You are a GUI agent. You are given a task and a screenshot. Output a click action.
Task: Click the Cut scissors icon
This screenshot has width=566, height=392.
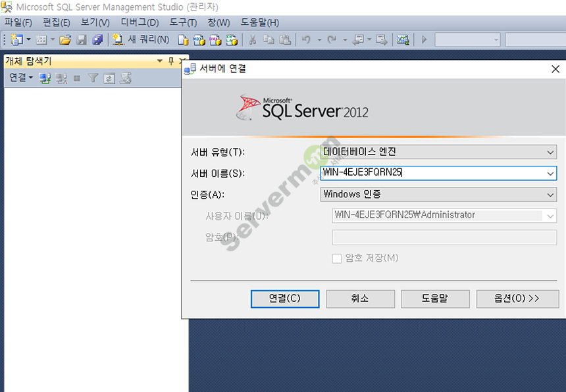pyautogui.click(x=252, y=39)
